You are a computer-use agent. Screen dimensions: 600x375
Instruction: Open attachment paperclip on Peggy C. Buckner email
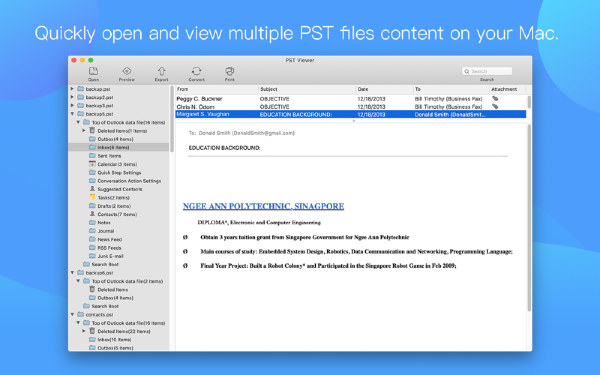click(495, 98)
